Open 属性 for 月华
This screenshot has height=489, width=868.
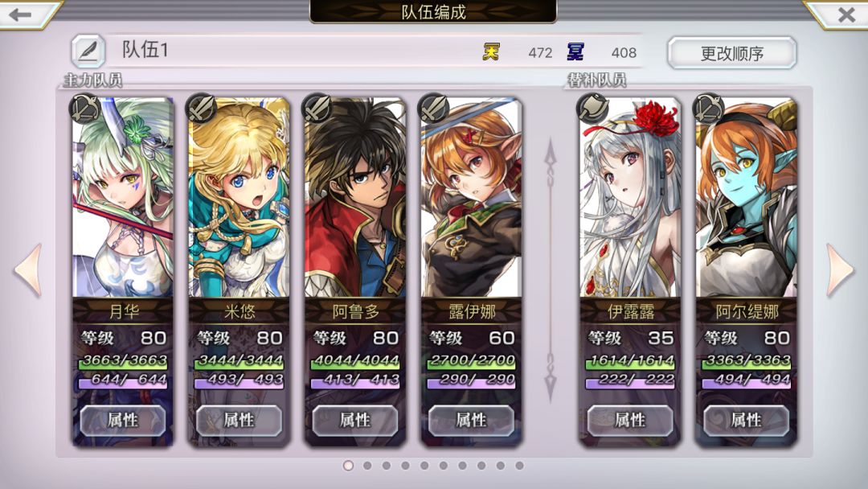tap(122, 421)
